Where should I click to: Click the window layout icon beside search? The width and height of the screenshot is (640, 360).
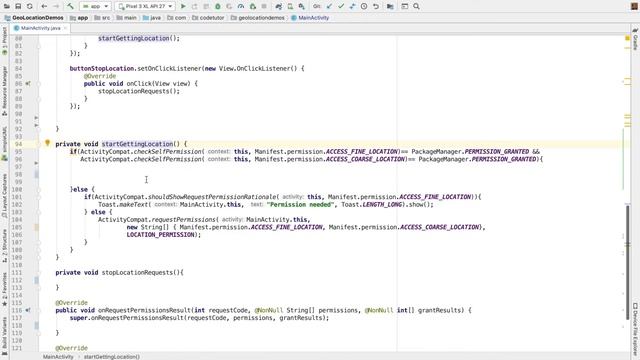(x=404, y=6)
